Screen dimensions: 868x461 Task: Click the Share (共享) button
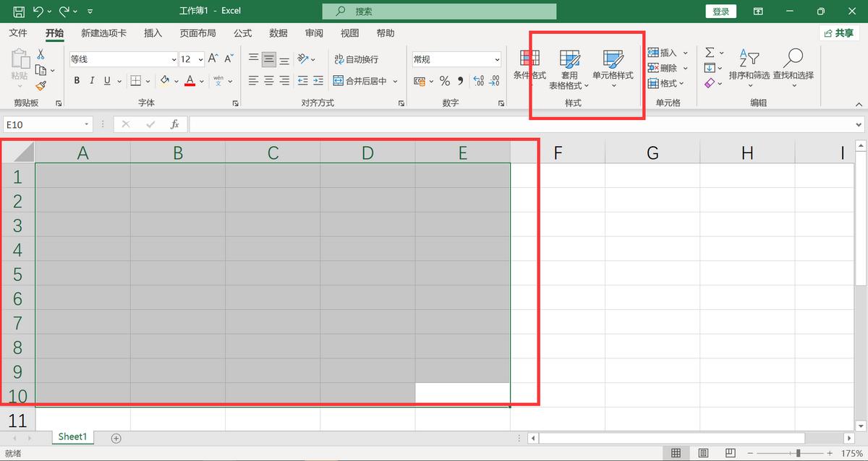pos(839,33)
